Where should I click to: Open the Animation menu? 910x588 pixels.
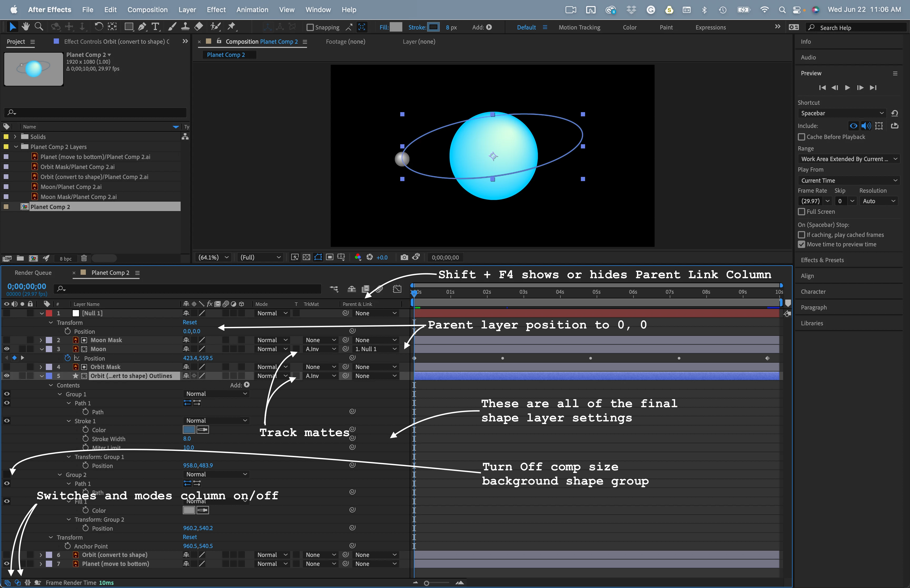[252, 9]
